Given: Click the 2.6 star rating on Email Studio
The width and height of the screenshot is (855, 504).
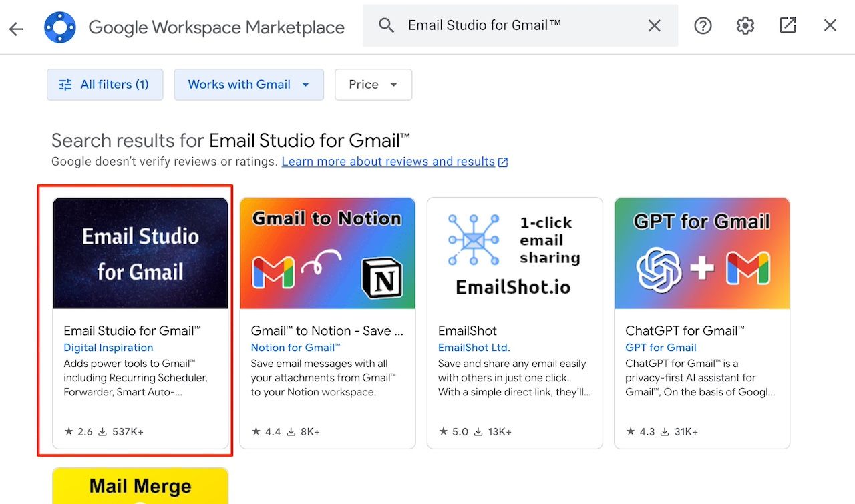Looking at the screenshot, I should pos(78,432).
